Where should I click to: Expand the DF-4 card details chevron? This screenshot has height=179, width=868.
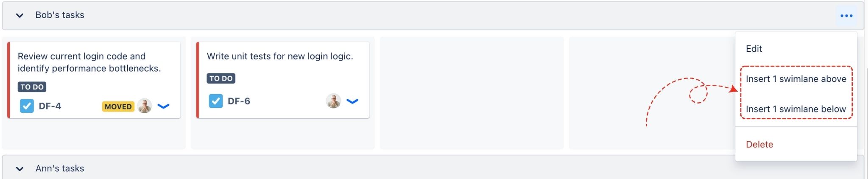tap(163, 106)
